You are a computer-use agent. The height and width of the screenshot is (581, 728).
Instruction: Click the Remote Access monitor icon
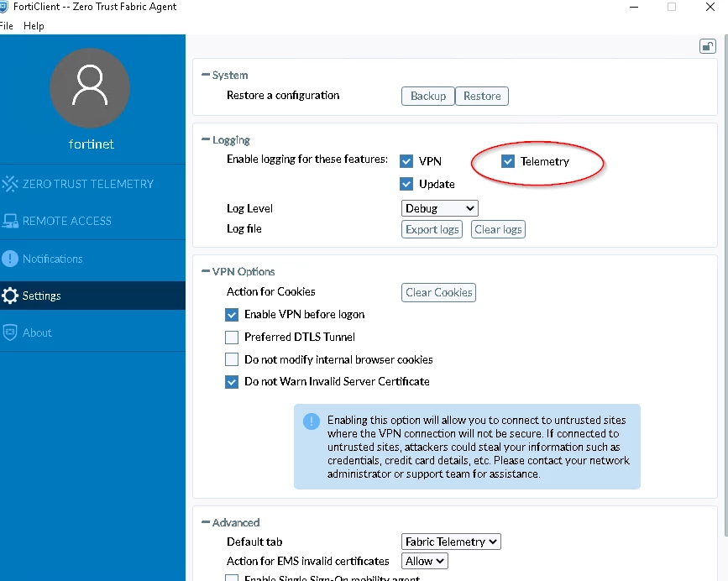pos(10,221)
